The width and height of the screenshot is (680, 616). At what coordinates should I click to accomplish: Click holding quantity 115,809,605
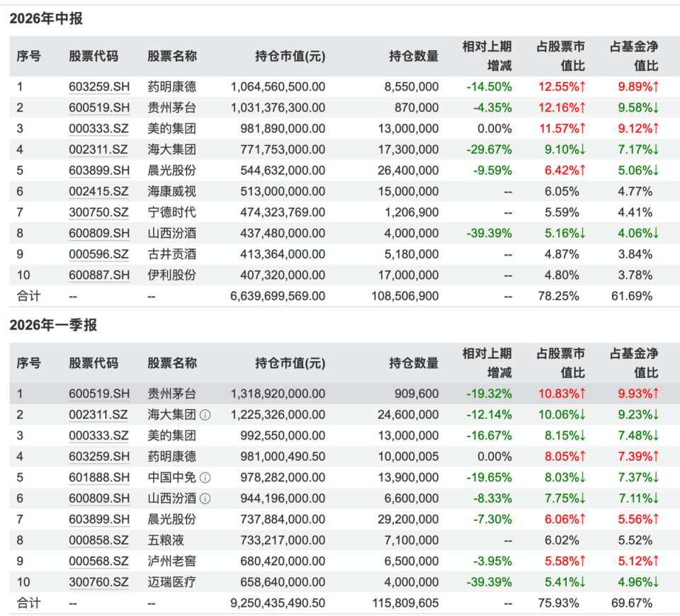click(x=405, y=603)
